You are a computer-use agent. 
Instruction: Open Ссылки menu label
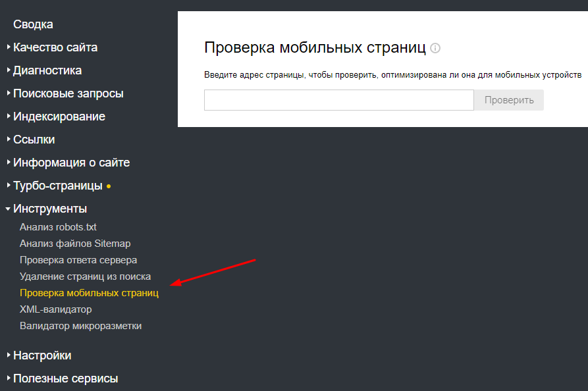coord(34,140)
